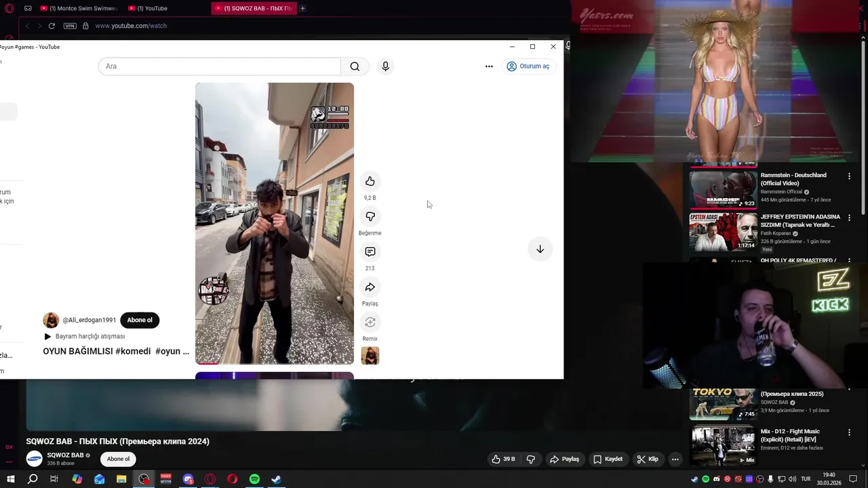Open a new browser tab with plus
This screenshot has height=488, width=868.
(x=302, y=8)
